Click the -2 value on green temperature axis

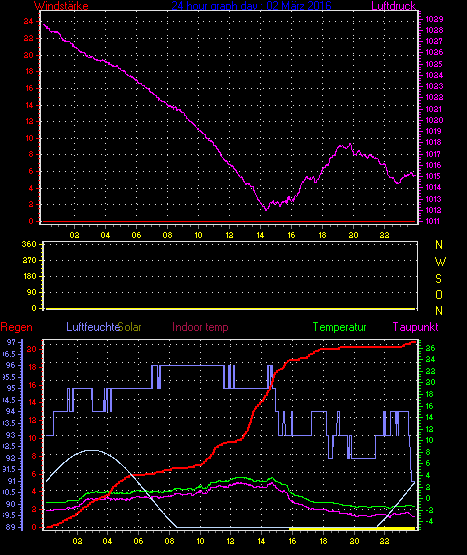[429, 510]
